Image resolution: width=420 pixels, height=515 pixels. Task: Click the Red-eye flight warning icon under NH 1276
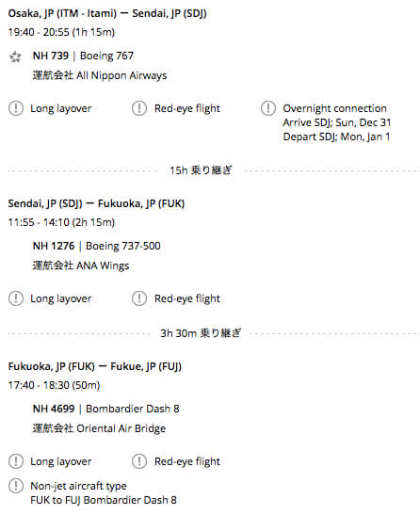[139, 298]
